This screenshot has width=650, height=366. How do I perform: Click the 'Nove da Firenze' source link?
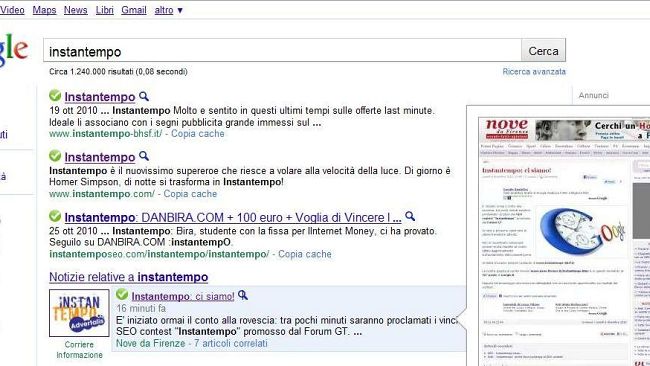[150, 343]
